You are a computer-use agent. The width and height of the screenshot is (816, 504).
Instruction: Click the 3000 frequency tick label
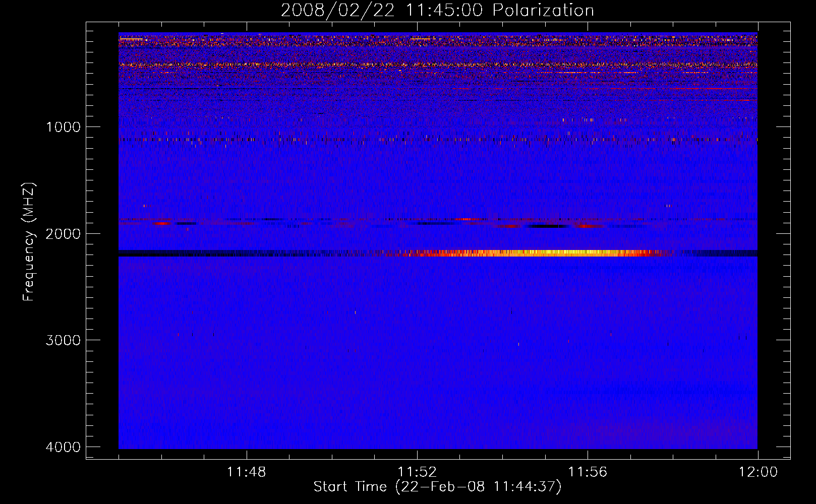pos(63,340)
